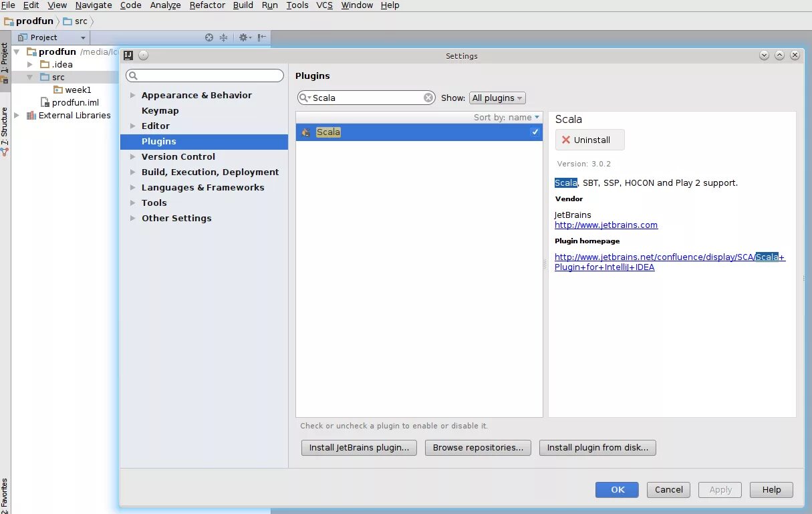Click the prodfun.iml file icon
The image size is (812, 514).
click(x=45, y=102)
